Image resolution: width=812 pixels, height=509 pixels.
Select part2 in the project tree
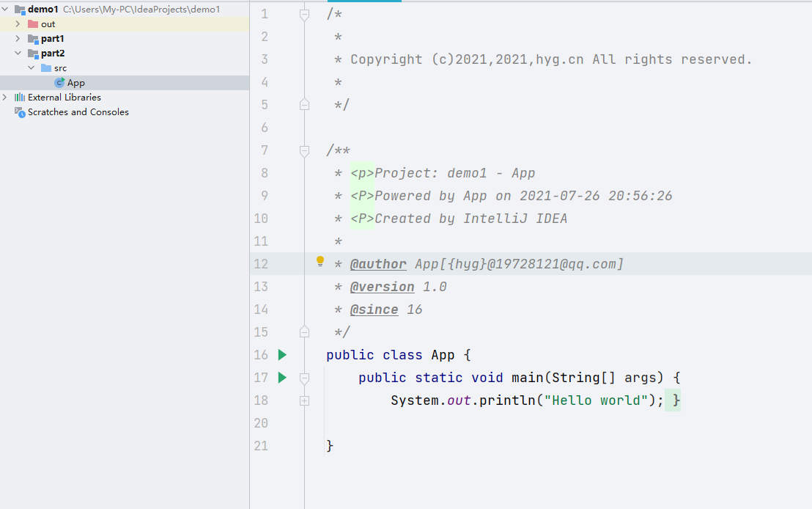tap(53, 54)
